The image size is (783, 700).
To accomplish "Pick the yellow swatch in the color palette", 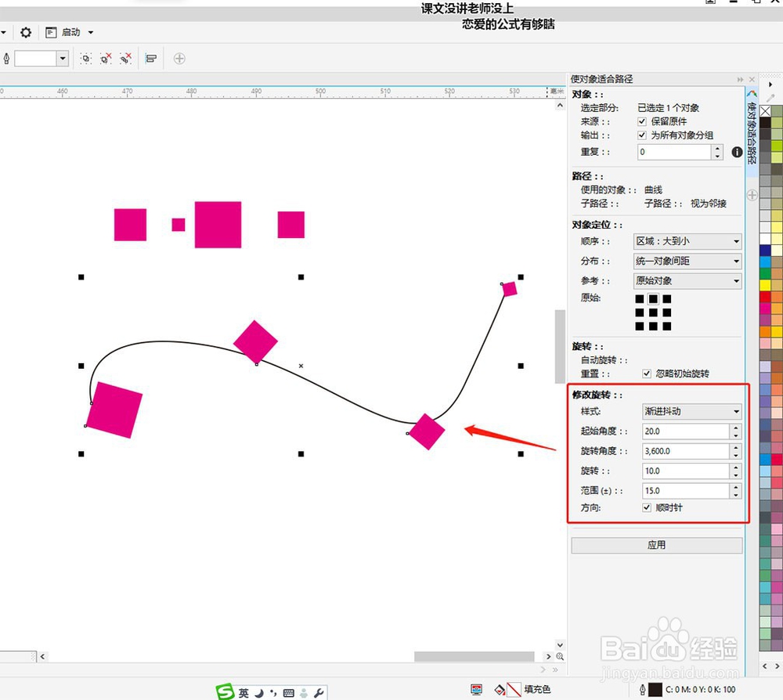I will coord(765,285).
